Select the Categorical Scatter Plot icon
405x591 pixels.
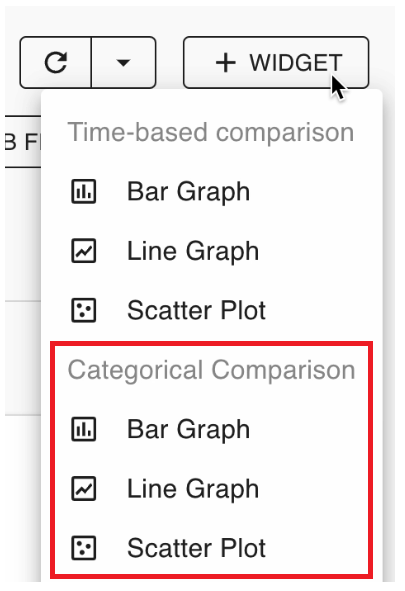(84, 548)
